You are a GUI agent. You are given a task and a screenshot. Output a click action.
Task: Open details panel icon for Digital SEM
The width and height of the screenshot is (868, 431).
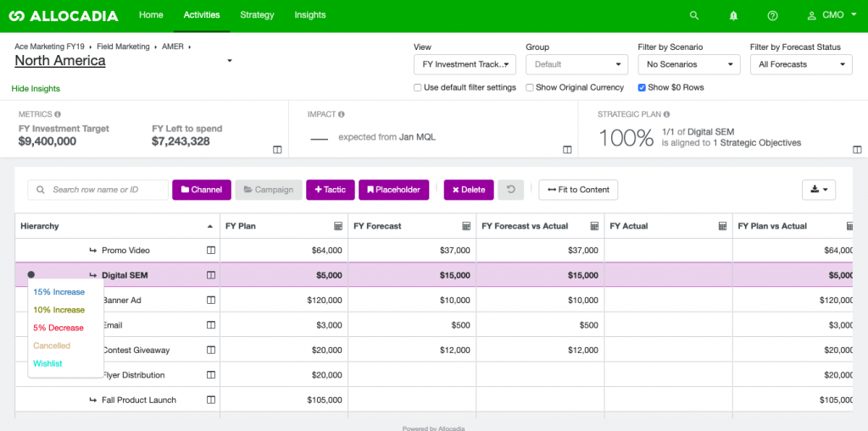click(x=210, y=275)
